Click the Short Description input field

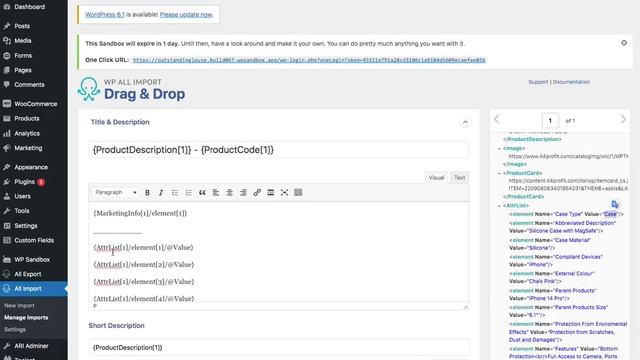278,347
